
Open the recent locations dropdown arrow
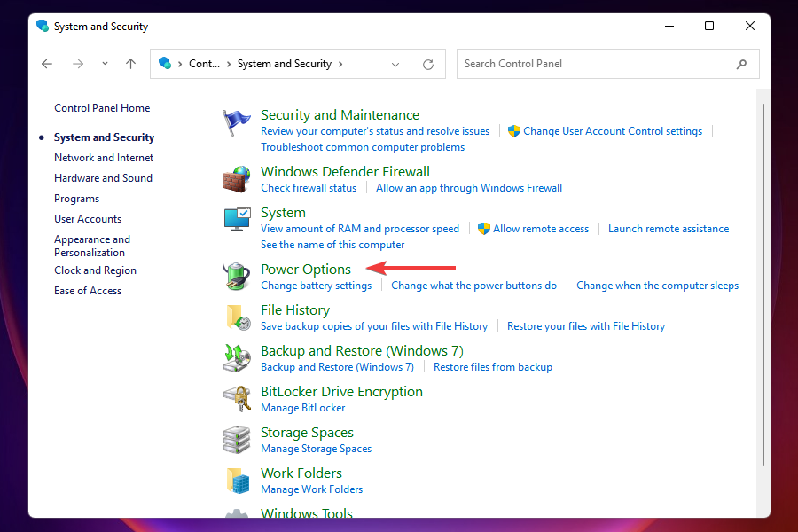click(105, 64)
